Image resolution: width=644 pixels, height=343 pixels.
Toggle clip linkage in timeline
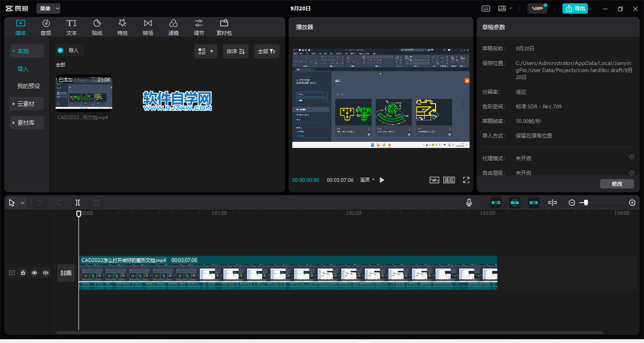point(534,203)
